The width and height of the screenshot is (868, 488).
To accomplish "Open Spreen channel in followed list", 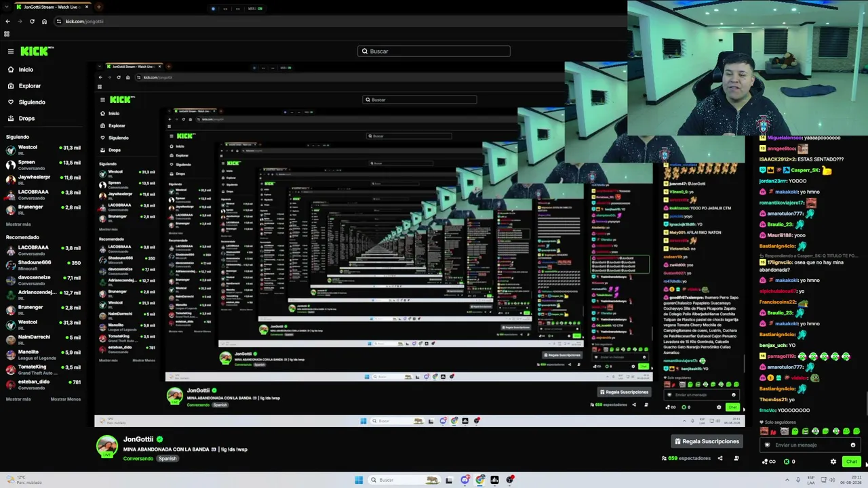I will pos(43,165).
